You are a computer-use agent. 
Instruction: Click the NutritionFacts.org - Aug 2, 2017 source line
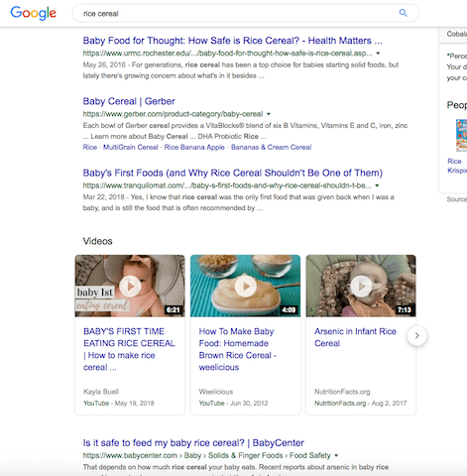tap(361, 404)
